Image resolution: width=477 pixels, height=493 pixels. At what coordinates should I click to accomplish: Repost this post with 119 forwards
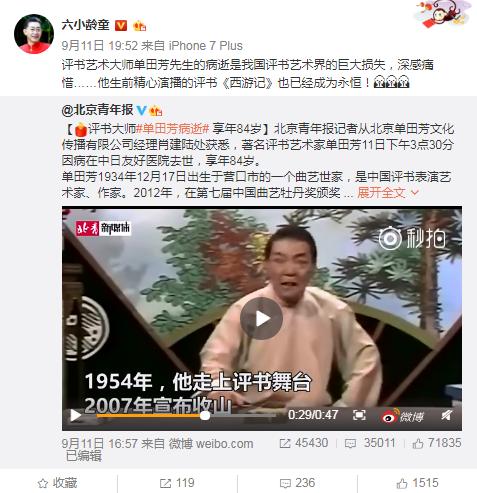click(177, 483)
